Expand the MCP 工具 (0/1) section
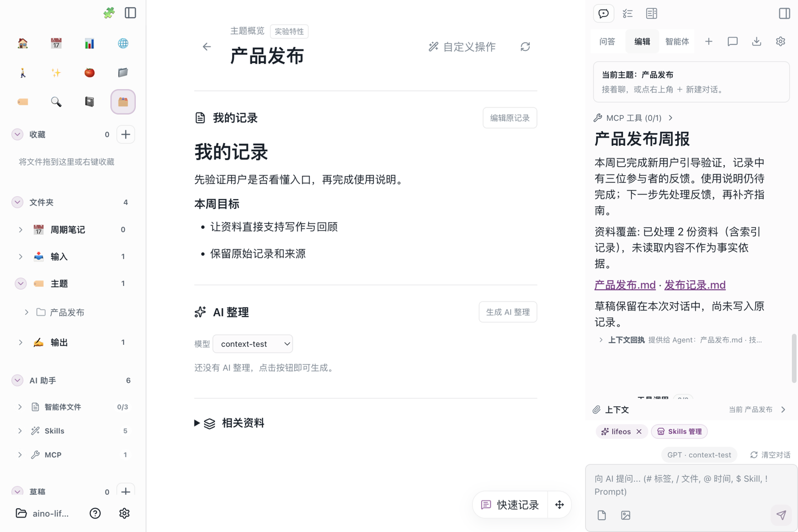798x532 pixels. click(633, 118)
